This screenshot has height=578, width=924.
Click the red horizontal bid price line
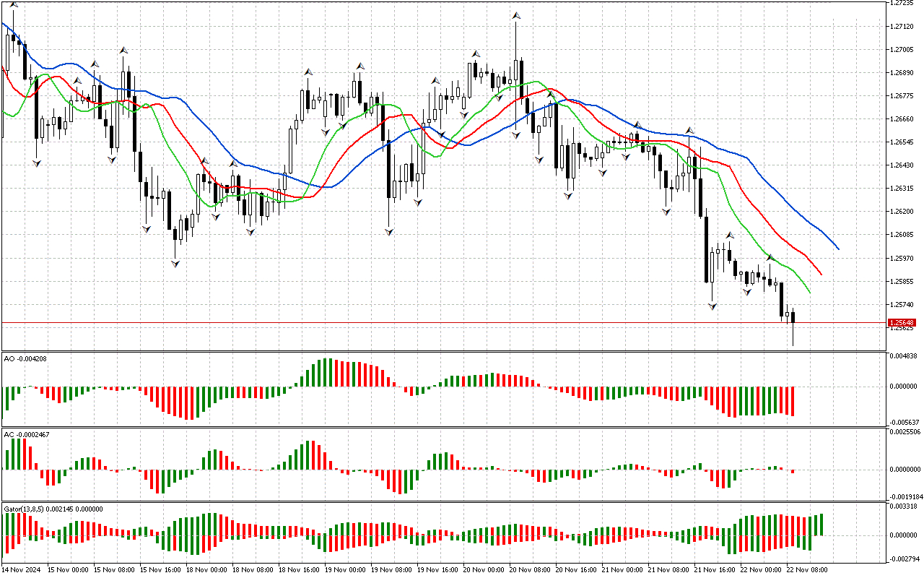point(443,322)
